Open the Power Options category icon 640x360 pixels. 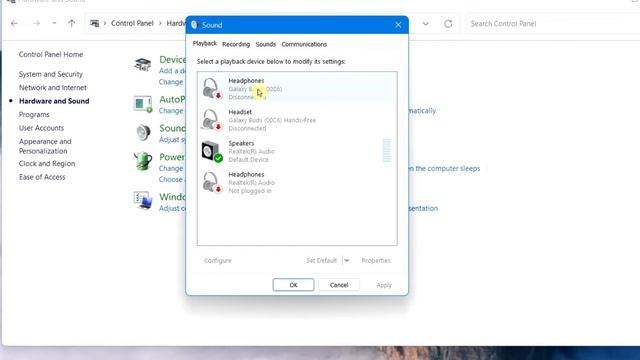143,161
